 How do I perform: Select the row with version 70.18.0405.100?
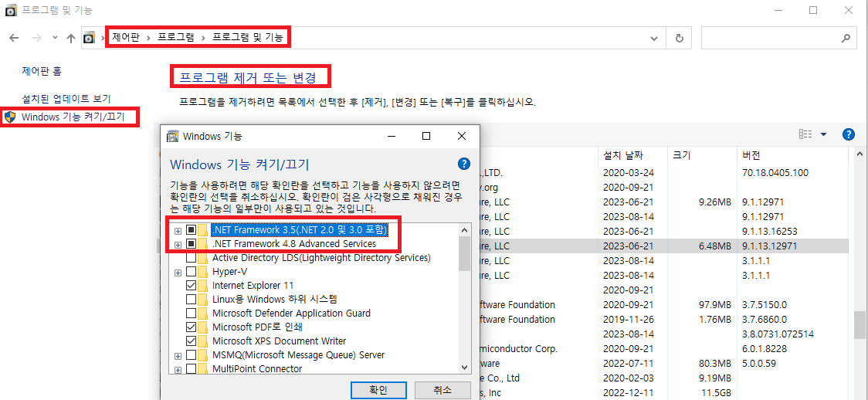[x=663, y=173]
